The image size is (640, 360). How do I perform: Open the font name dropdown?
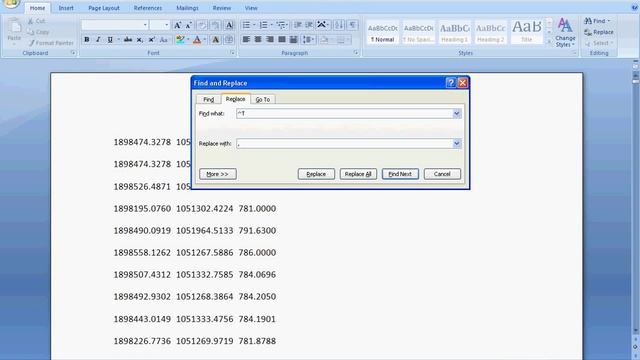[x=145, y=25]
